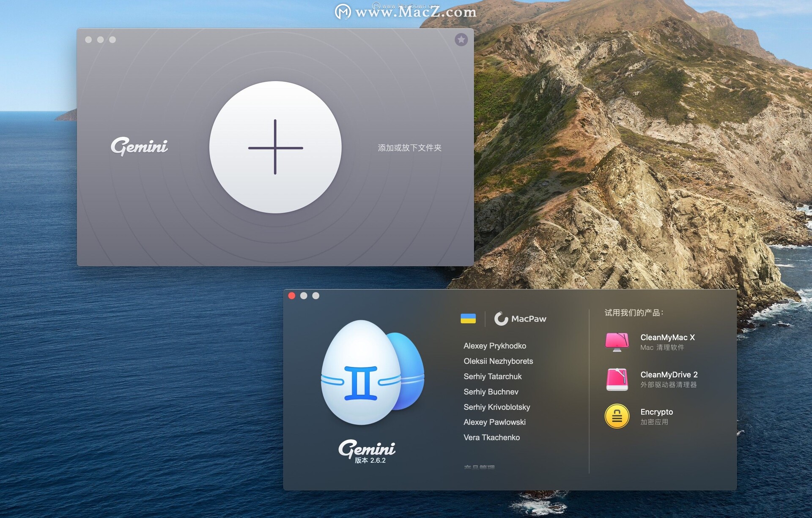Click the name Serhiy Krivoblotsky
Screen dimensions: 812x518
coord(497,407)
